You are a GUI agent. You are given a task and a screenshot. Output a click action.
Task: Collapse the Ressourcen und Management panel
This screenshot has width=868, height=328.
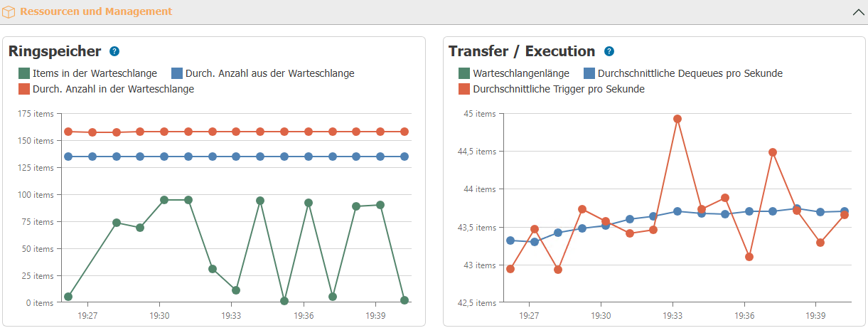pyautogui.click(x=857, y=12)
